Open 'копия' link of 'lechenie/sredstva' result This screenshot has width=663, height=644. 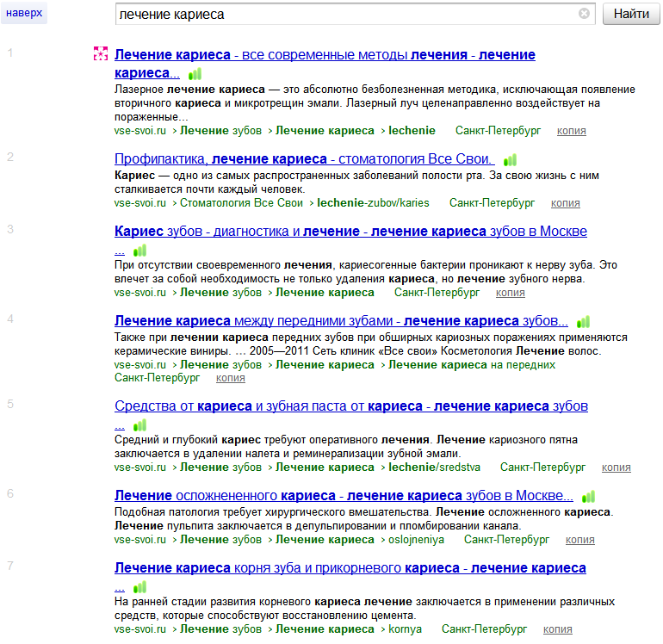coord(616,468)
